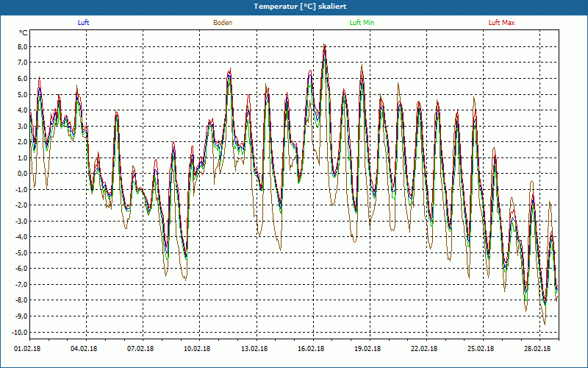Click the 5,0 y-axis value
The image size is (588, 368).
point(21,95)
